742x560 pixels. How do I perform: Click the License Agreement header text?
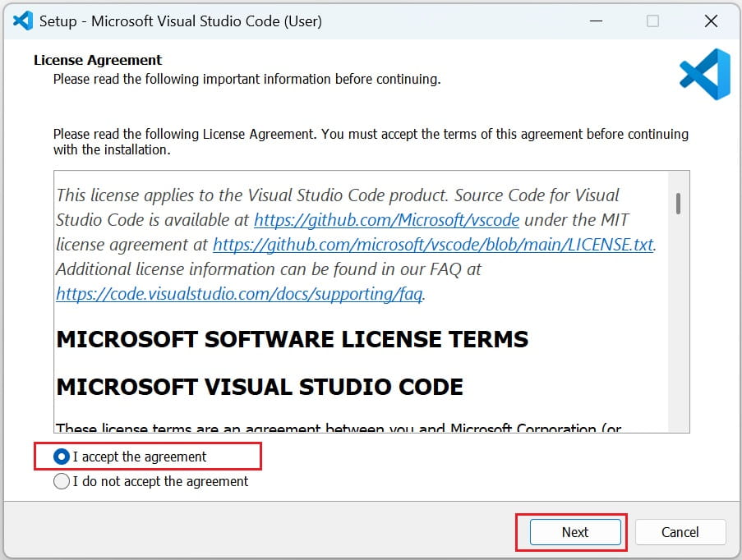(x=97, y=60)
